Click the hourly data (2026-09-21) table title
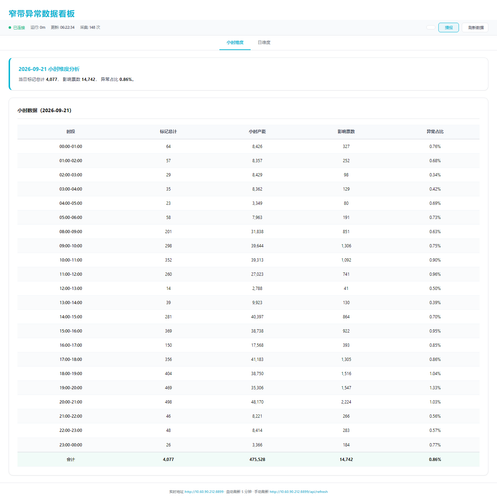497x500 pixels. point(44,110)
